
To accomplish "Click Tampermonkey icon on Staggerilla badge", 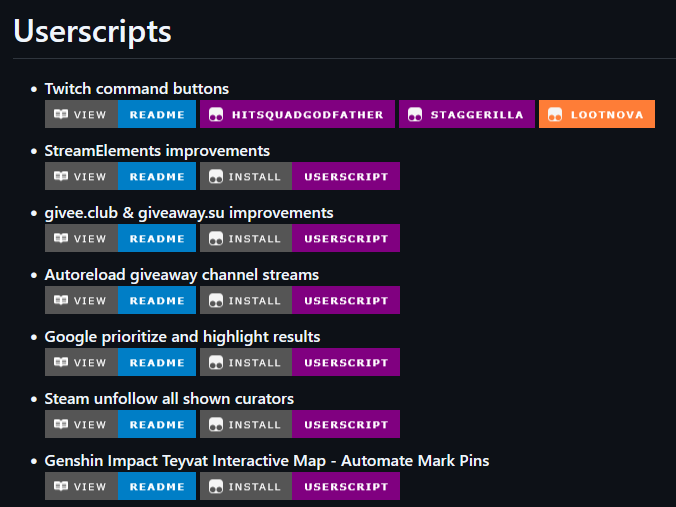I will coord(415,115).
